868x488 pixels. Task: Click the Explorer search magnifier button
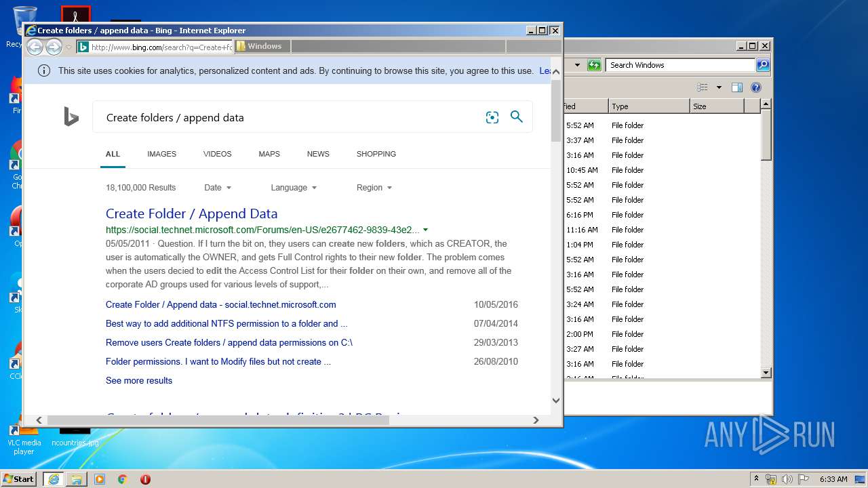coord(763,65)
